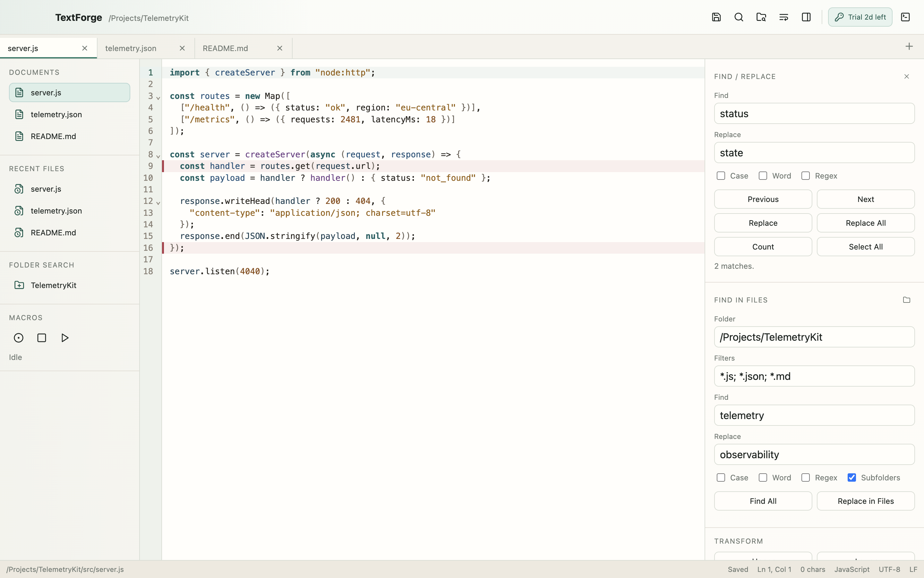The height and width of the screenshot is (578, 924).
Task: Click JavaScript language in status bar
Action: pyautogui.click(x=852, y=570)
